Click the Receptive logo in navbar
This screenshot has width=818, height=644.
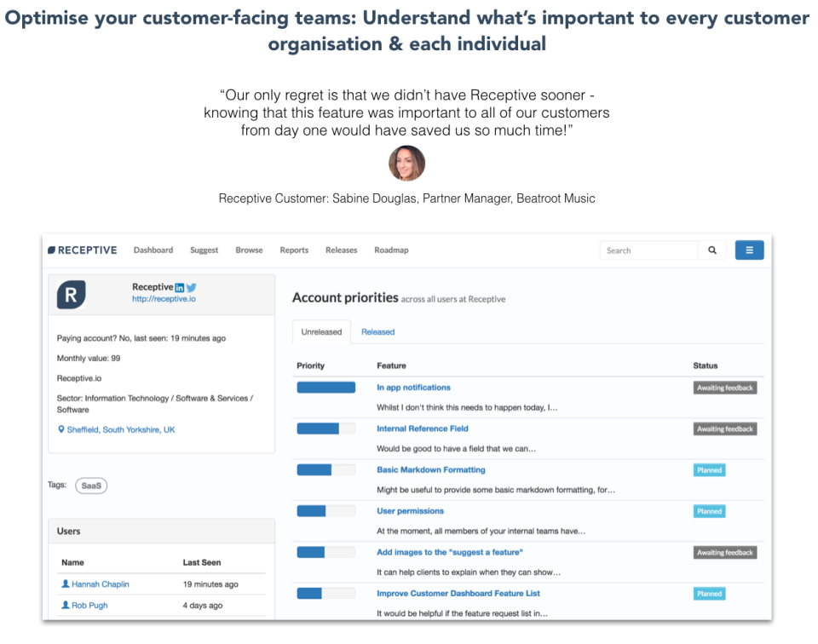[x=83, y=250]
